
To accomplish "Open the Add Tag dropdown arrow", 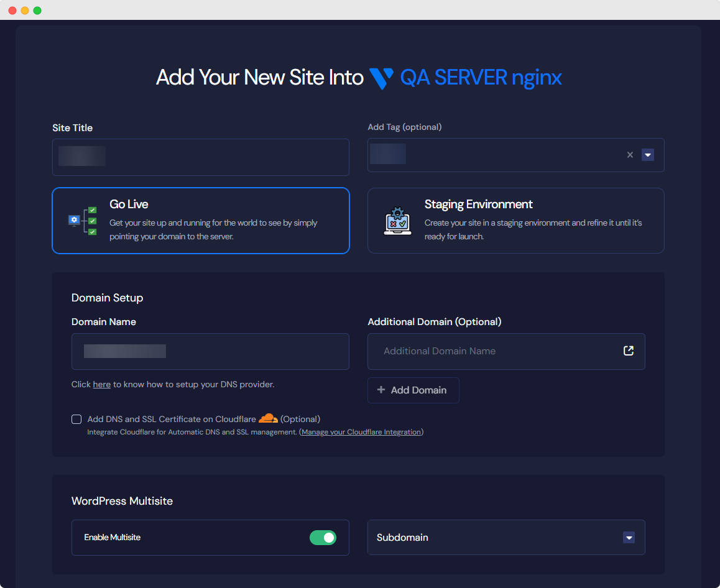I will point(648,155).
